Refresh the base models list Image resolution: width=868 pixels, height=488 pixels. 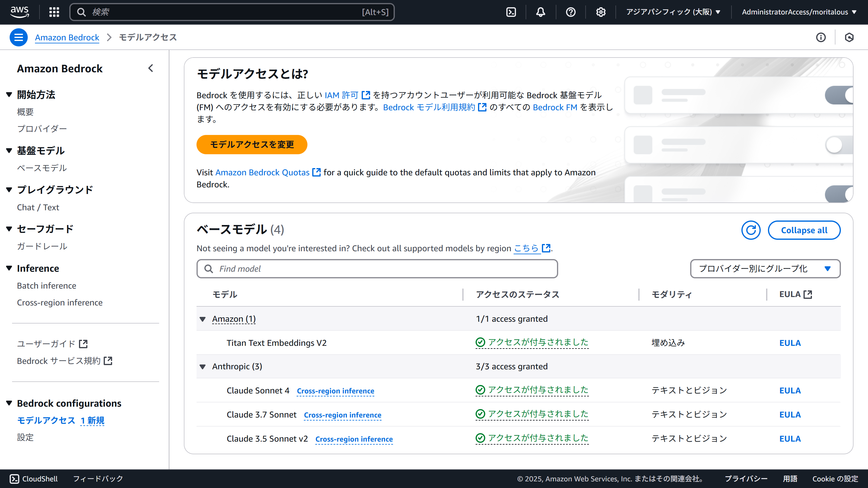tap(751, 230)
